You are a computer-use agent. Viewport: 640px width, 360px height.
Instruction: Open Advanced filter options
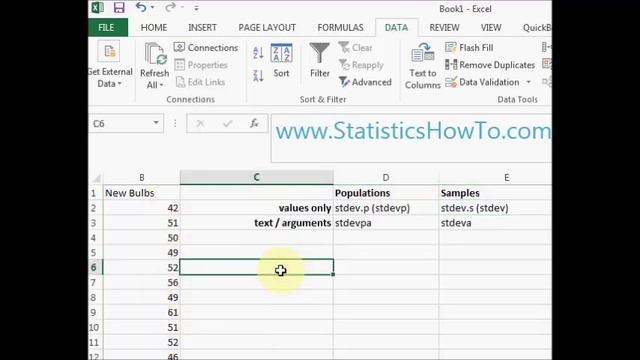(x=365, y=82)
